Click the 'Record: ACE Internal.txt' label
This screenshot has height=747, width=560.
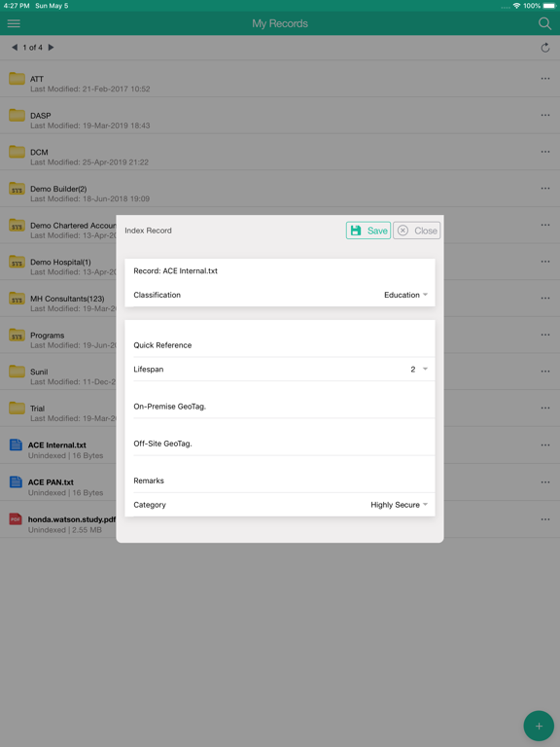175,270
